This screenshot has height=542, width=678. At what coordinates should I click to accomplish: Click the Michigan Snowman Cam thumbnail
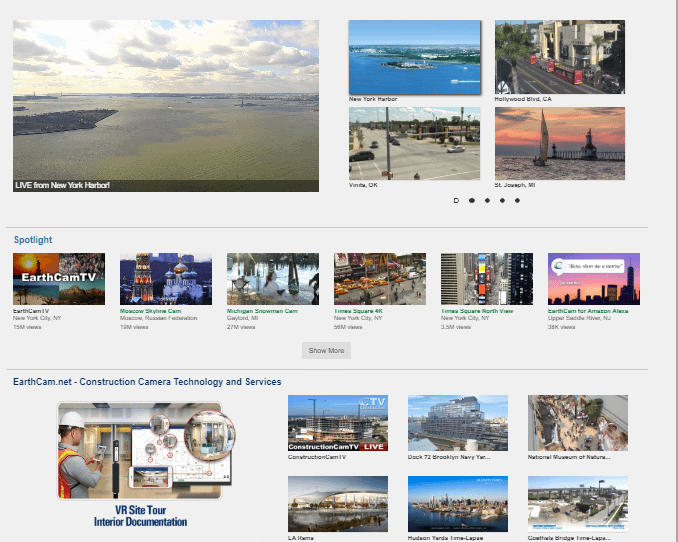tap(272, 279)
